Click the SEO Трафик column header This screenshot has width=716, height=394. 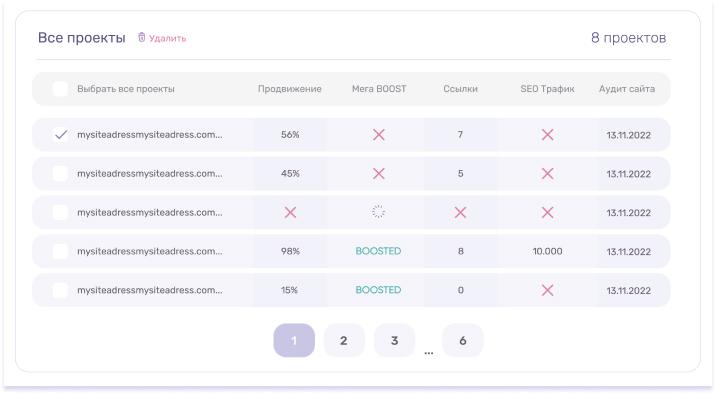click(x=548, y=89)
